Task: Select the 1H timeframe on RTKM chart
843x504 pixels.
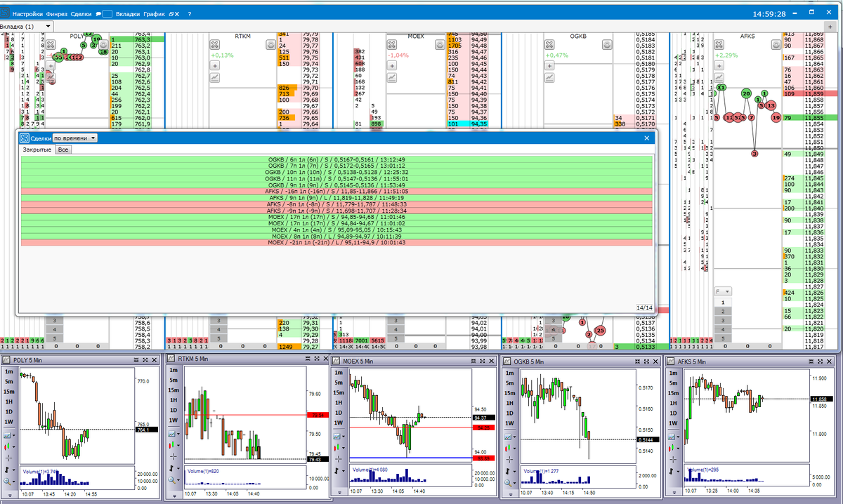Action: point(175,402)
